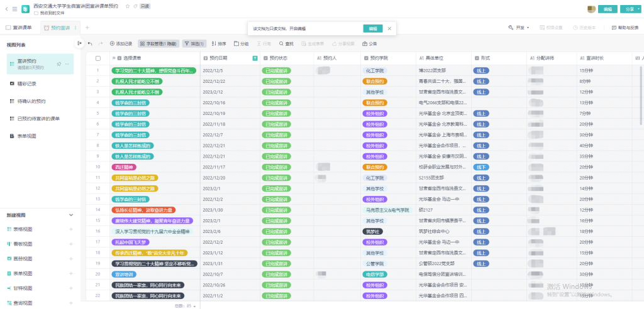The image size is (644, 309).
Task: Open more options for 宣讲预约 view
Action: pyautogui.click(x=67, y=64)
